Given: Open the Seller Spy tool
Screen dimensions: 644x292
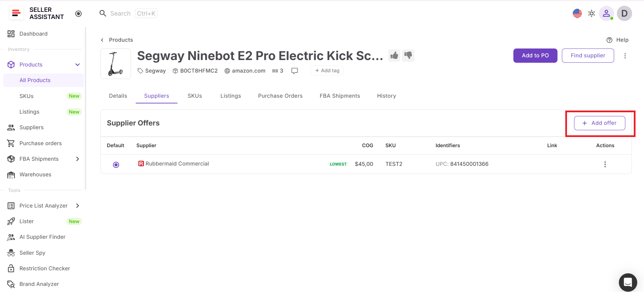Looking at the screenshot, I should click(32, 253).
